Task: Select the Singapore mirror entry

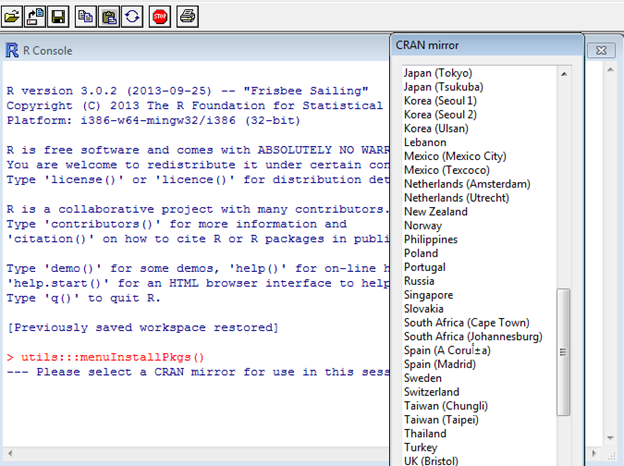Action: click(429, 295)
